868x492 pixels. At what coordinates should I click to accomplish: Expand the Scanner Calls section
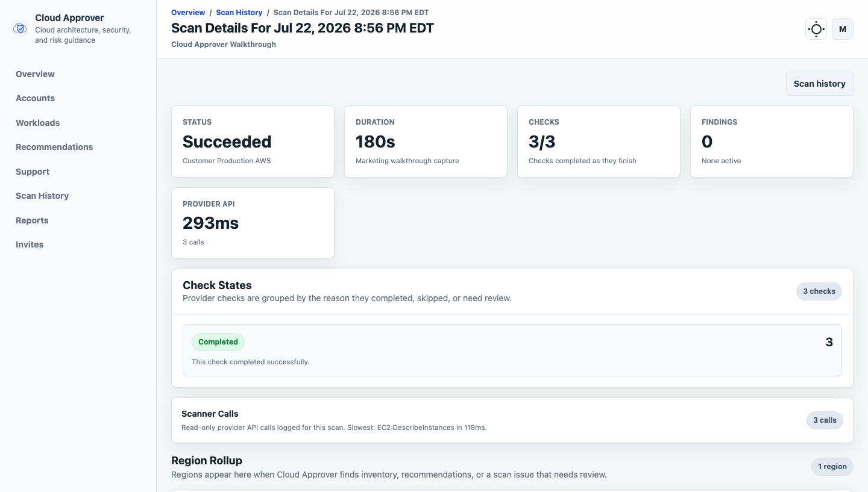[x=512, y=420]
